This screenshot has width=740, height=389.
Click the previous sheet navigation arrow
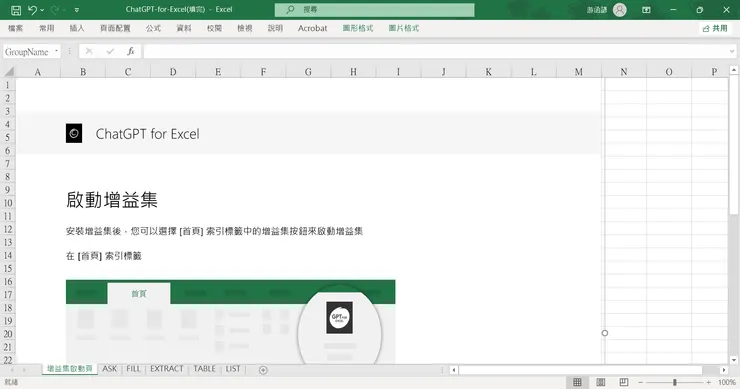click(x=12, y=370)
